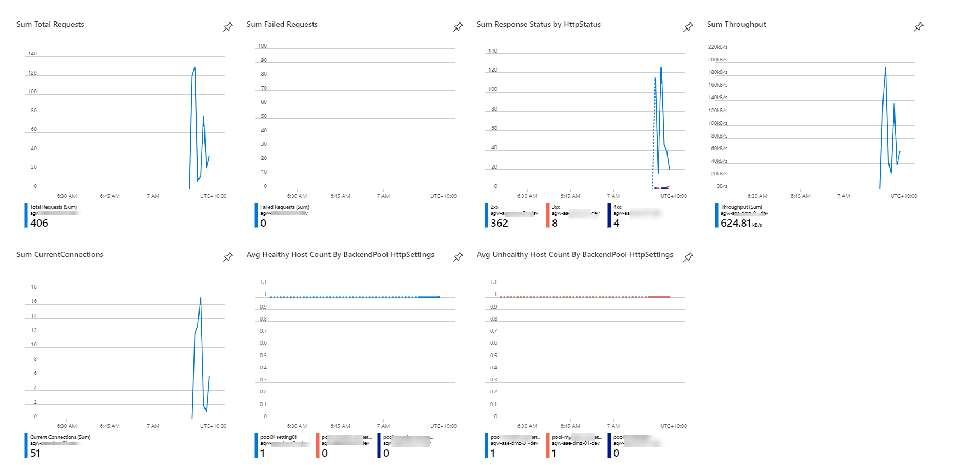This screenshot has width=980, height=474.
Task: Open the Sum Total Requests chart title
Action: pos(50,25)
